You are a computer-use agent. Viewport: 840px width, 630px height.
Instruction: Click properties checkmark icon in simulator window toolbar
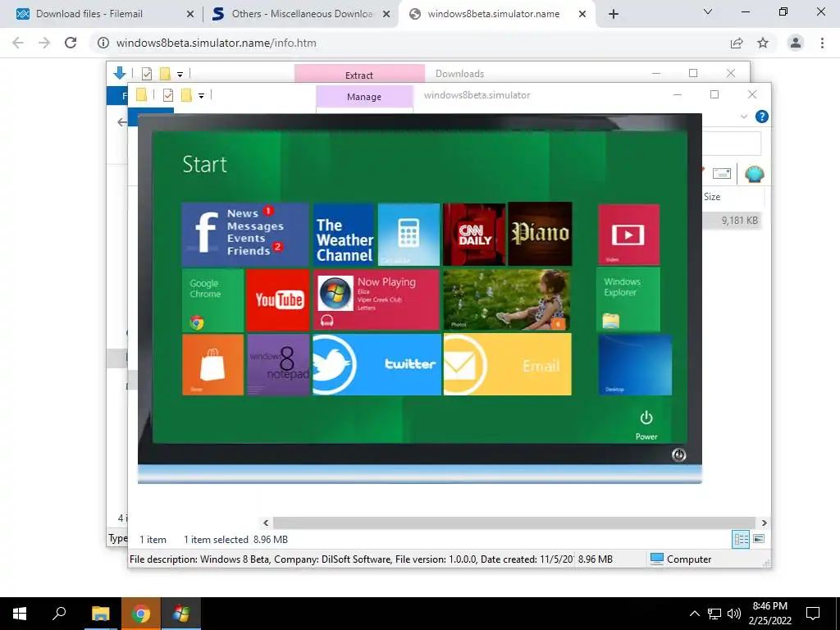pos(167,95)
